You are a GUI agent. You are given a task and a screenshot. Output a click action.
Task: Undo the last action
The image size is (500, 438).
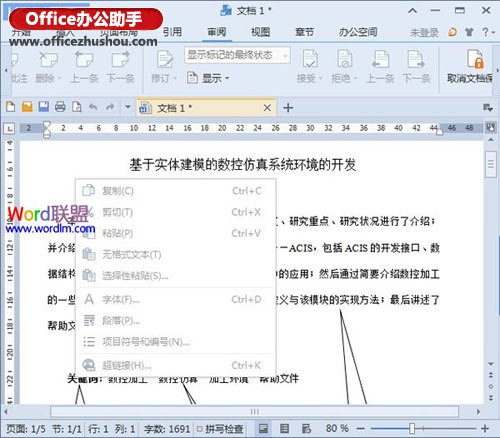click(93, 107)
